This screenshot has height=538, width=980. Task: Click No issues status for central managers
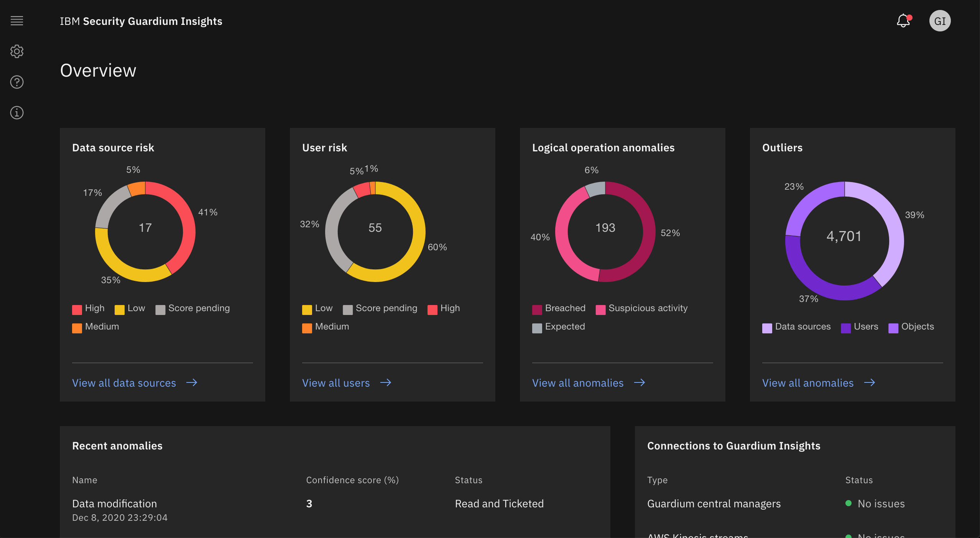tap(875, 504)
